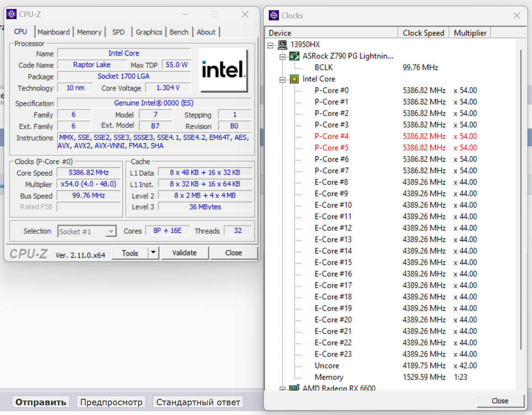
Task: Click the Specification field Genuine Intel 0000 (ES)
Action: coord(154,103)
